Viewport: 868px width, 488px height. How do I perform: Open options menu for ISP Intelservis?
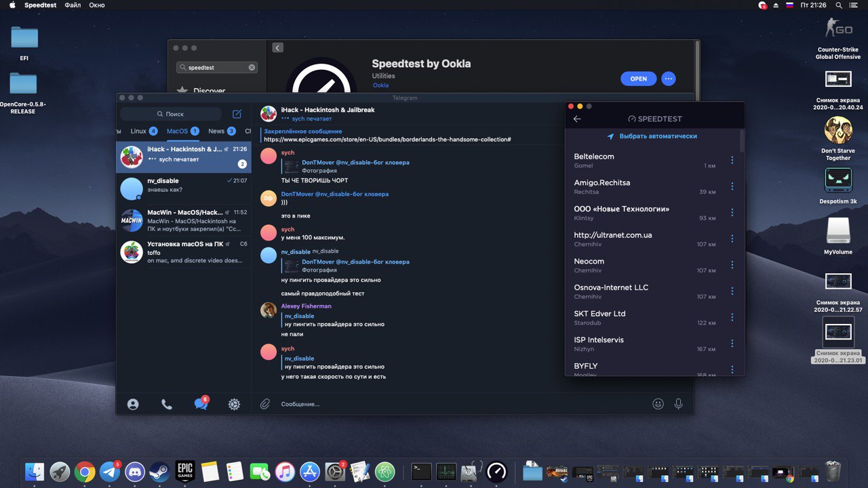[x=732, y=344]
